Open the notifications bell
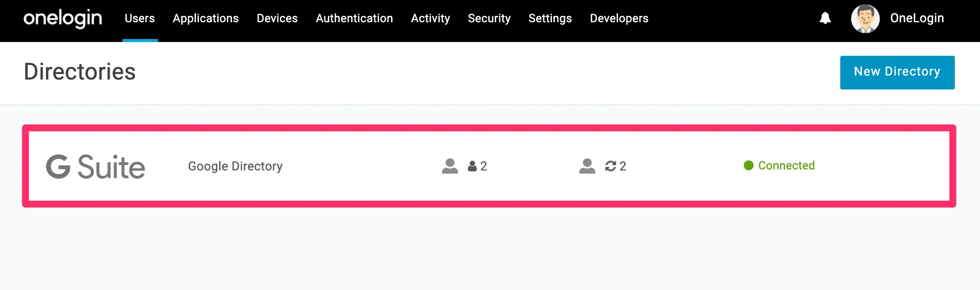 (x=825, y=18)
